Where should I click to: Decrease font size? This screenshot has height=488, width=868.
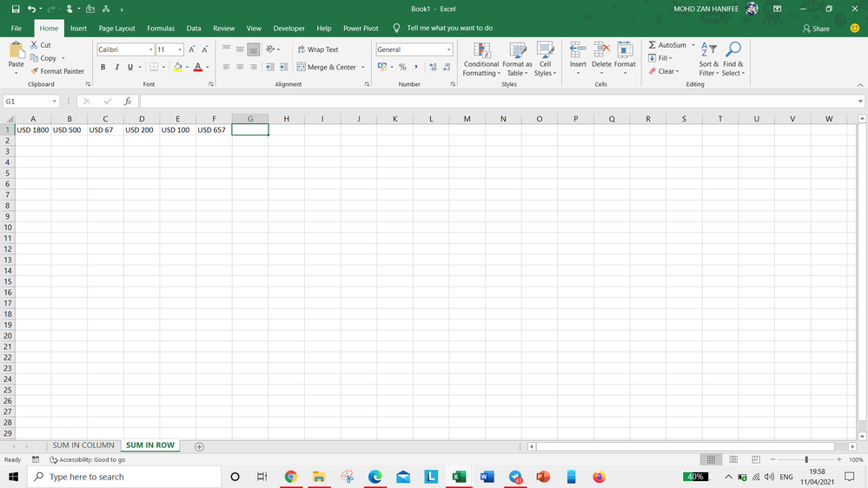205,49
